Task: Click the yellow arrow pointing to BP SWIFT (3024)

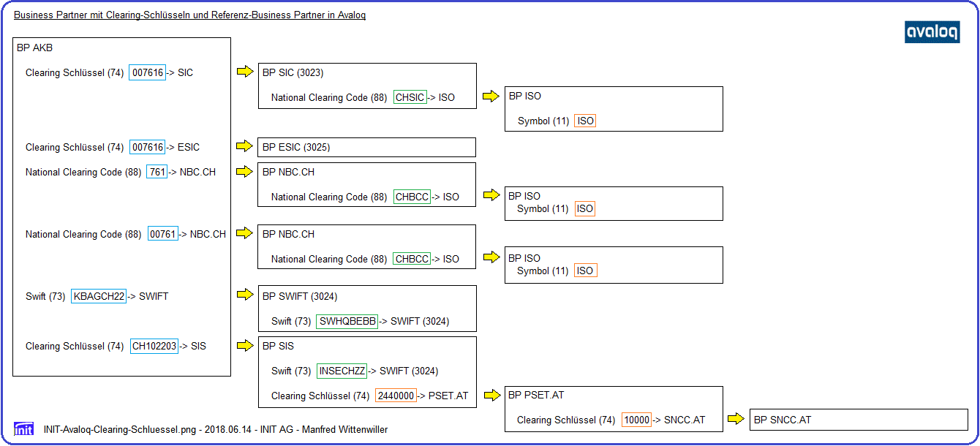Action: point(245,295)
